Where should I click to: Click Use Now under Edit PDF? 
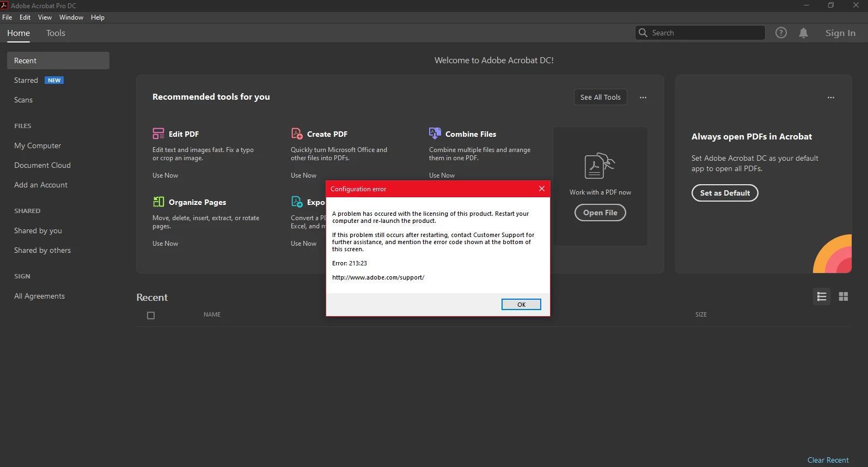tap(165, 175)
